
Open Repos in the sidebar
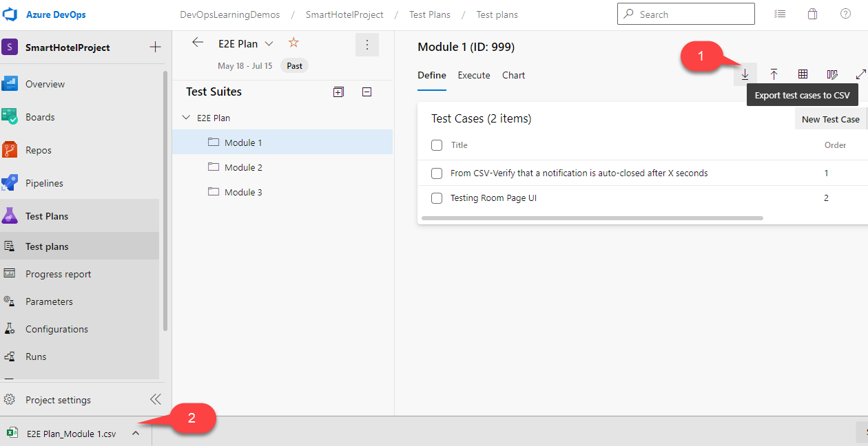click(39, 150)
